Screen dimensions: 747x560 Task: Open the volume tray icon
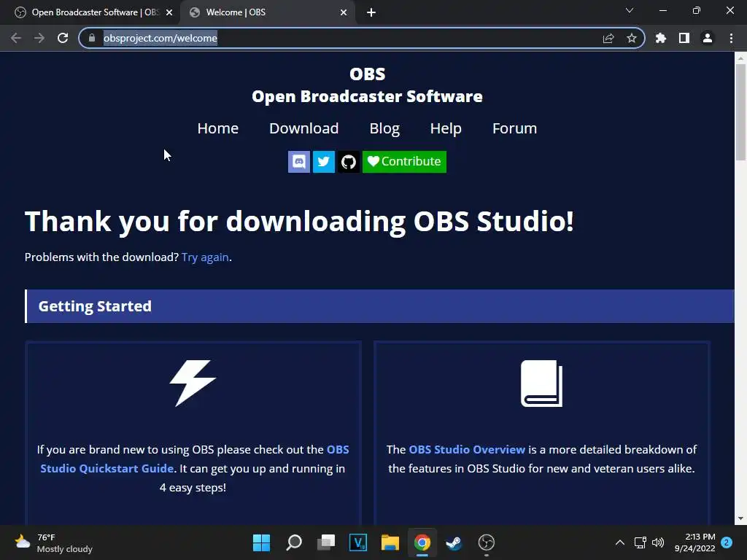(658, 542)
